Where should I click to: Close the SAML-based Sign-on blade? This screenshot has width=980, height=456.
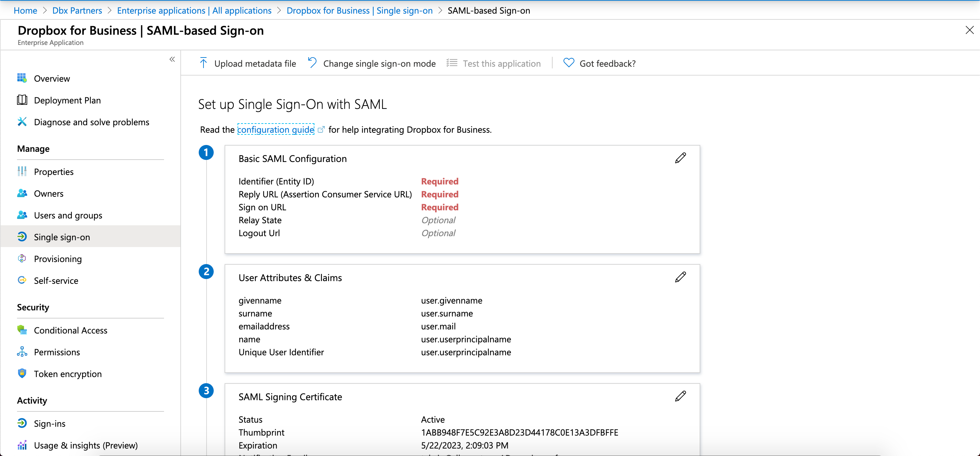(x=969, y=30)
